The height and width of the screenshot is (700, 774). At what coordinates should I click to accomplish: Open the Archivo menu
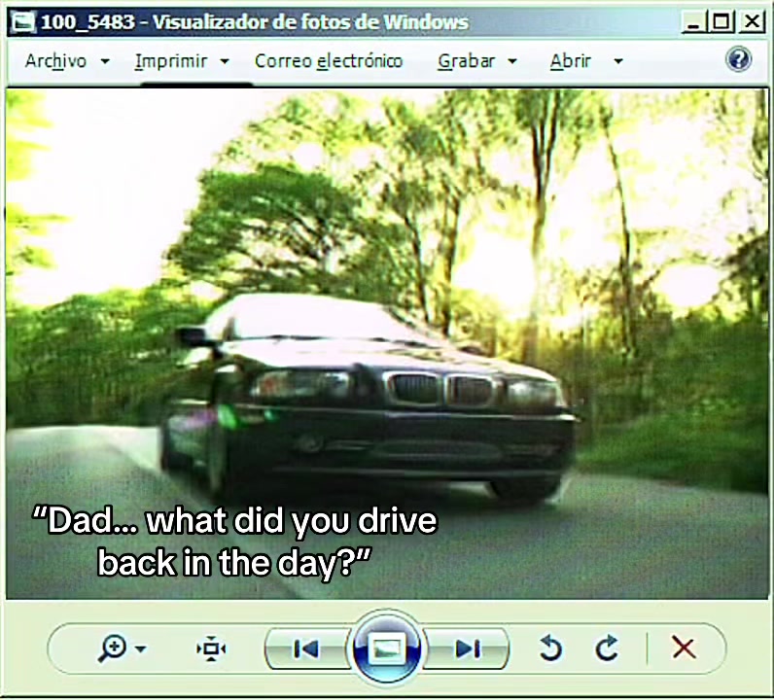55,61
